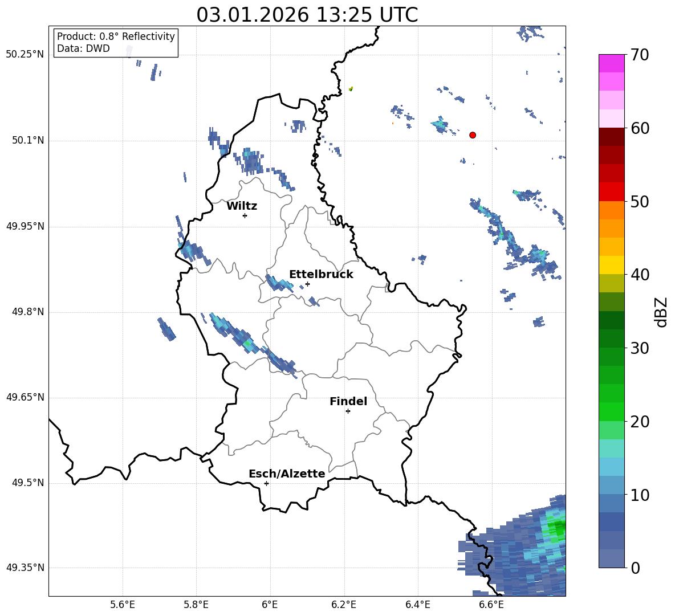The height and width of the screenshot is (616, 675).
Task: Click the 50.25°N latitude label
Action: 25,55
